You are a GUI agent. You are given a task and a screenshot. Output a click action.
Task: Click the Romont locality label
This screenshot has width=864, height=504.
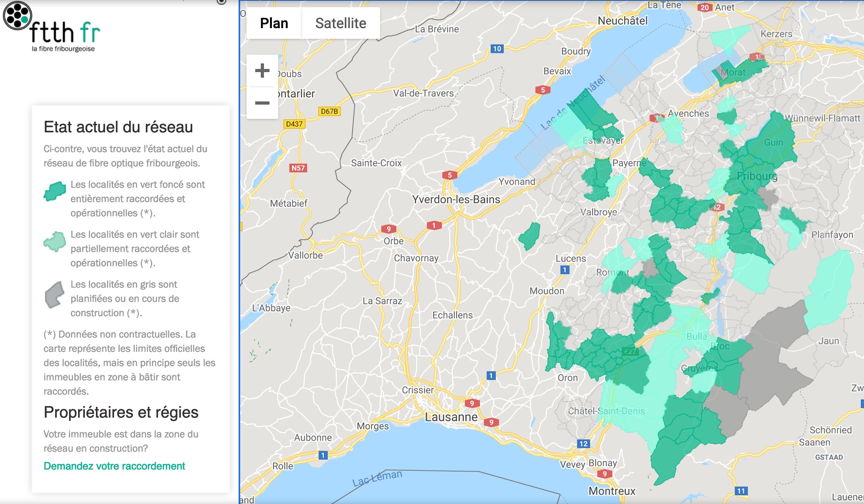(x=613, y=272)
